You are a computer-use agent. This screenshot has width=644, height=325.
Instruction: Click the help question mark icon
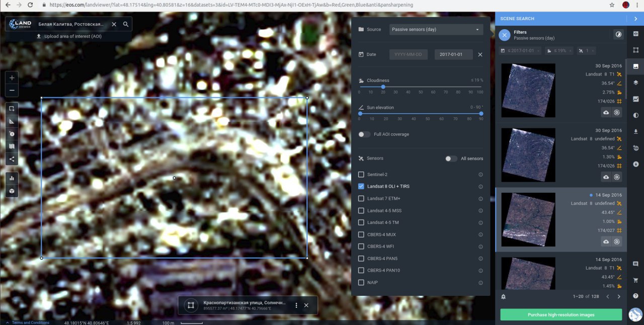pos(636,296)
